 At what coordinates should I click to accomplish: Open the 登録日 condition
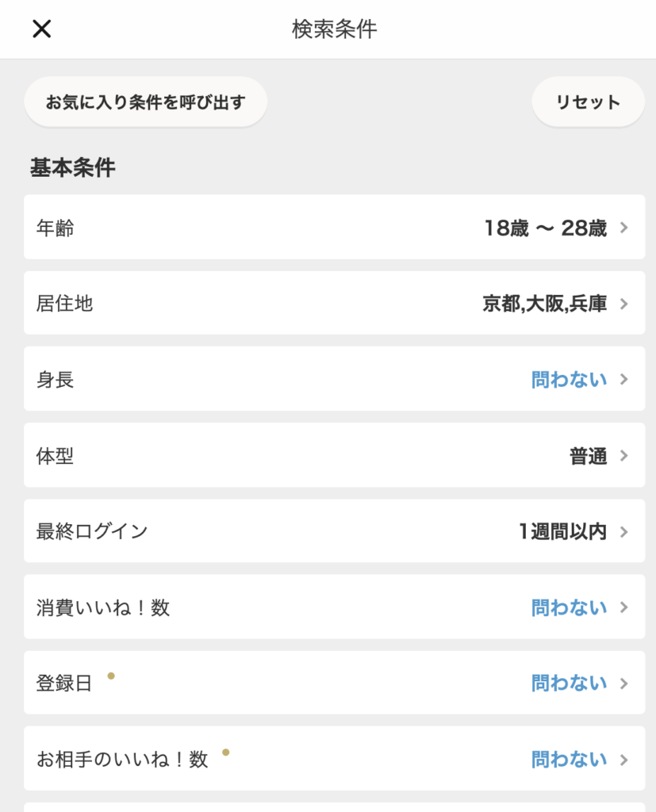point(334,683)
